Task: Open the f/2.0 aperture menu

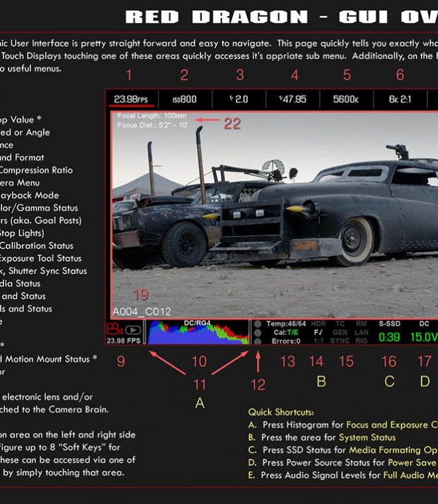Action: [x=239, y=99]
